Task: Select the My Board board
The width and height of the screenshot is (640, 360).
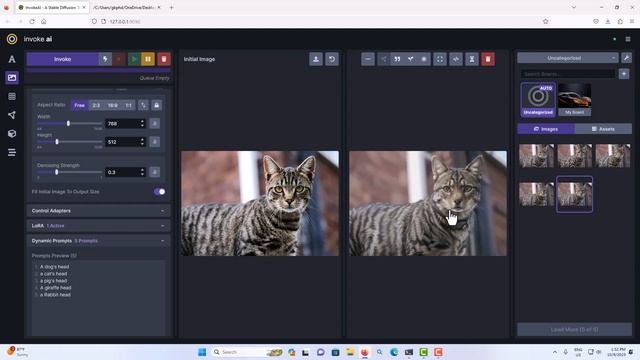Action: pyautogui.click(x=574, y=100)
